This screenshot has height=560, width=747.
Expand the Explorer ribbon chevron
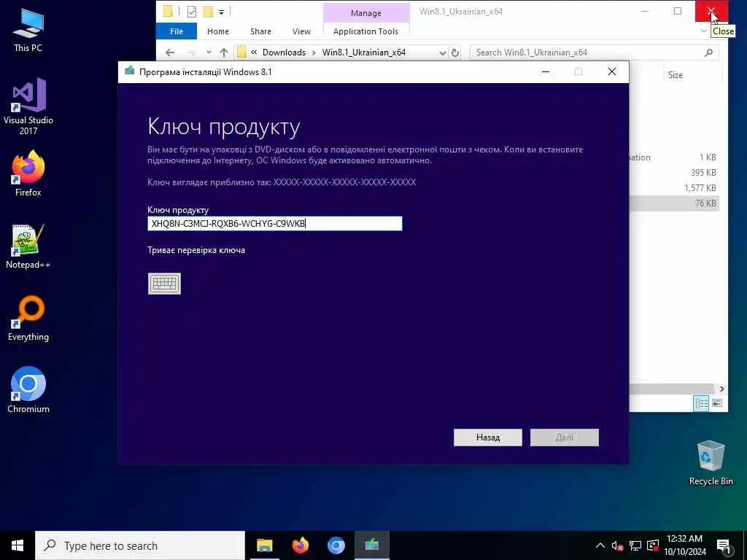coord(704,31)
